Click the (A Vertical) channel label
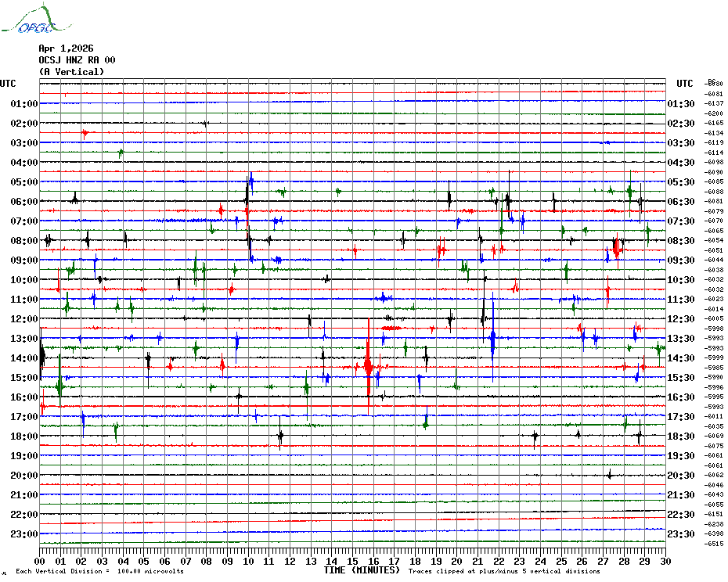 click(70, 72)
